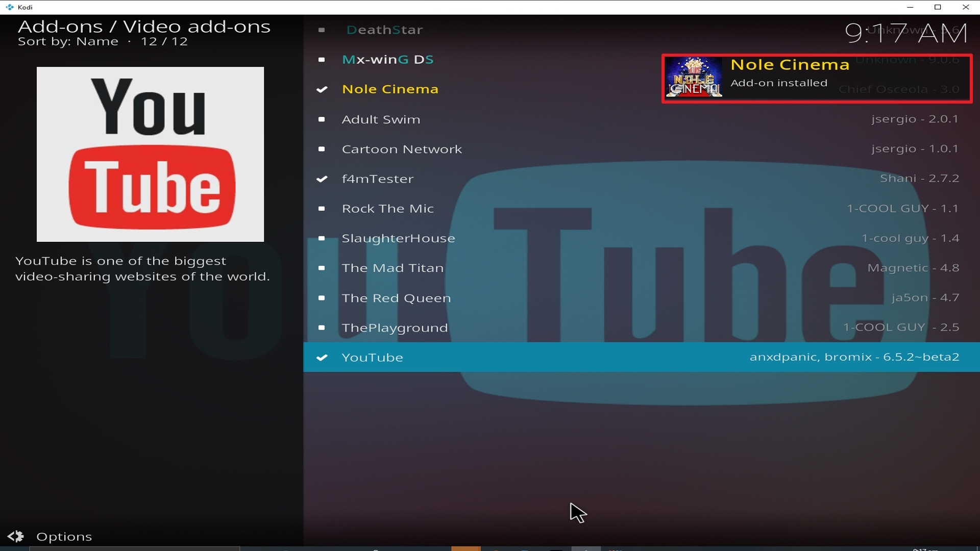The width and height of the screenshot is (980, 551).
Task: Click the '1-cool guy - 1.4' version text
Action: point(910,238)
